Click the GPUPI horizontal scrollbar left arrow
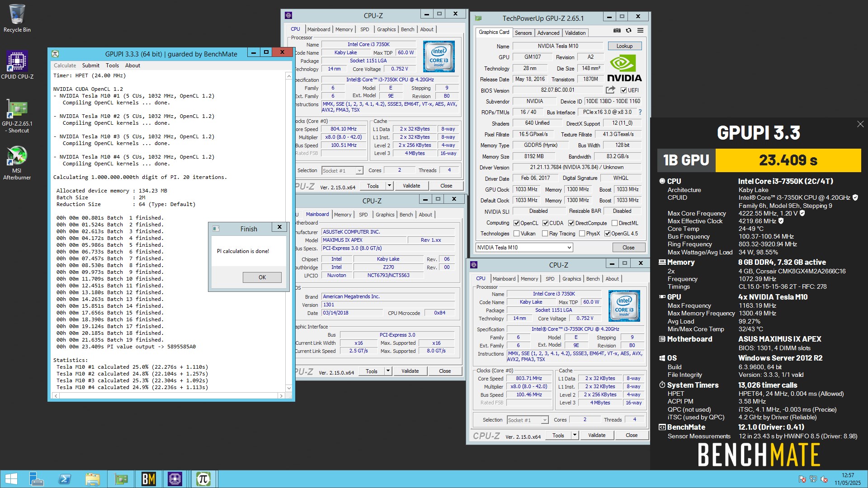Screen dimensions: 868x488 coord(56,396)
